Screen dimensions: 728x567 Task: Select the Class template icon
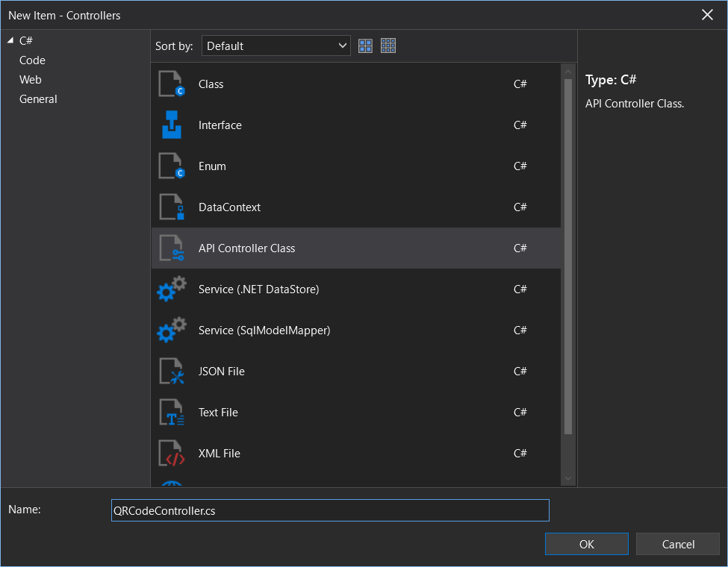click(x=171, y=84)
